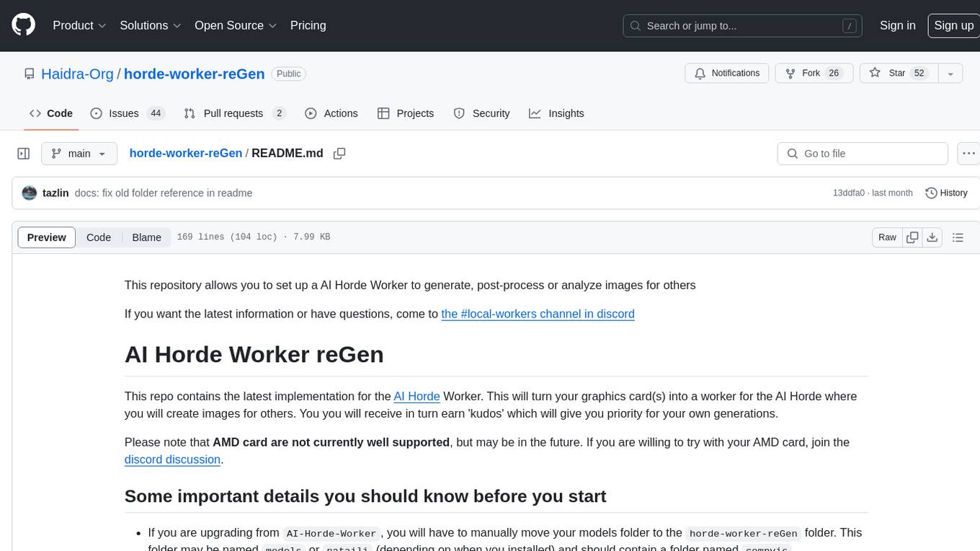
Task: Open the Haidra-Org organization link
Action: click(x=77, y=74)
